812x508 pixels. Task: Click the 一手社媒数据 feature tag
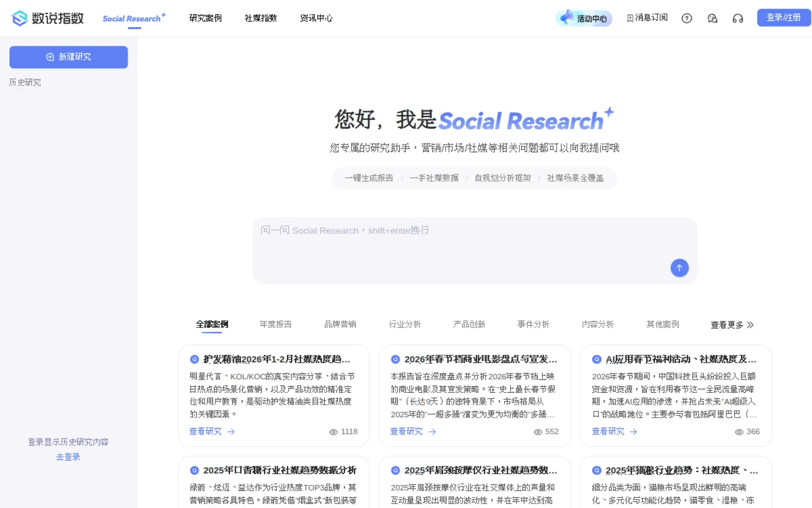[434, 178]
